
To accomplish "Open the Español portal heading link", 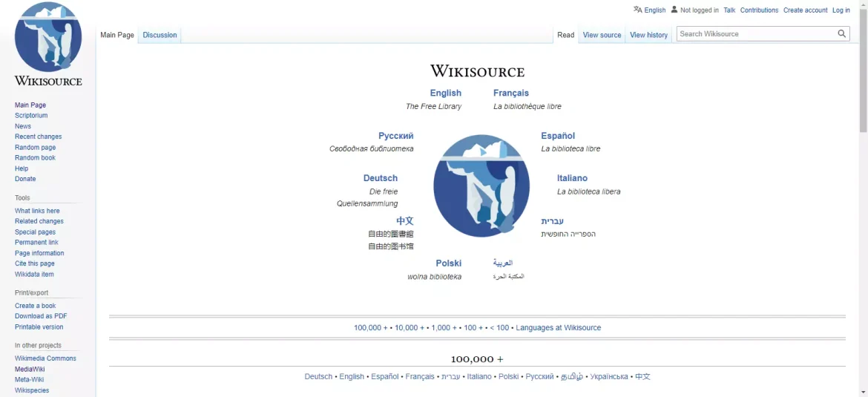I will [558, 136].
